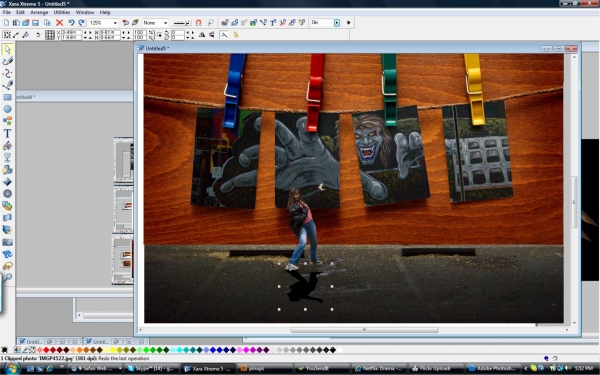Select the Freehand and Brush tool
600x375 pixels.
pyautogui.click(x=7, y=61)
